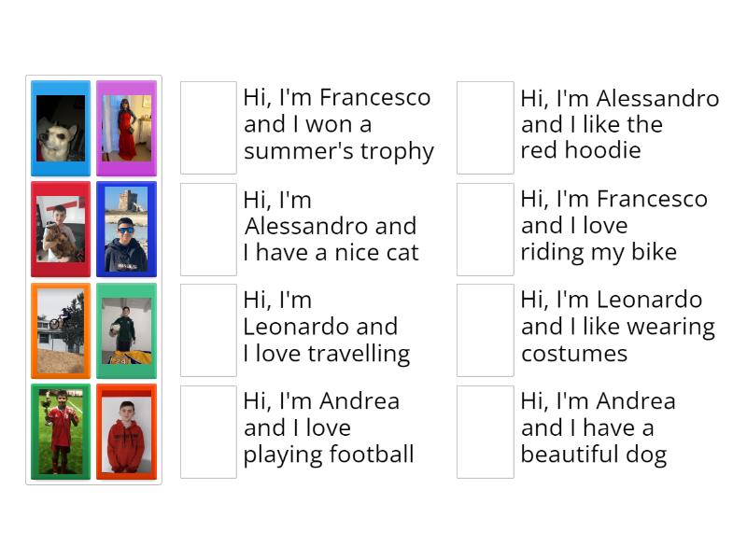Select the dark blue card with the tower photo
The height and width of the screenshot is (560, 747).
click(x=126, y=229)
